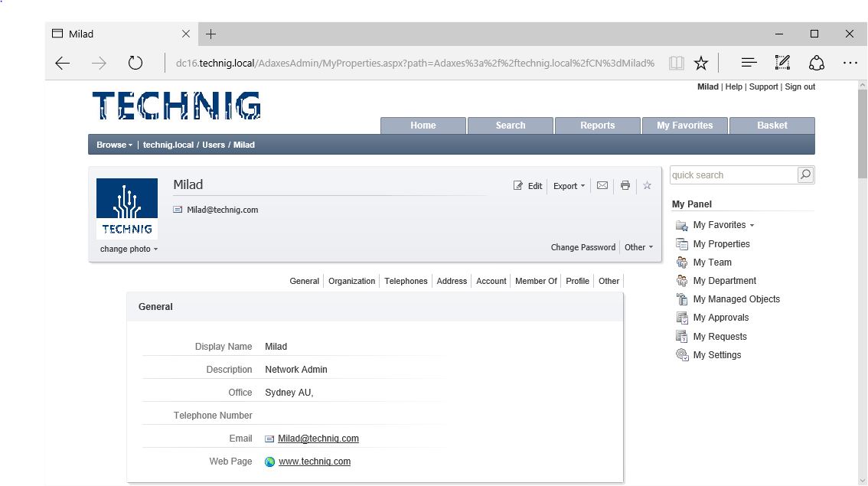The image size is (868, 486).
Task: Click the browser forward arrow
Action: pos(99,63)
